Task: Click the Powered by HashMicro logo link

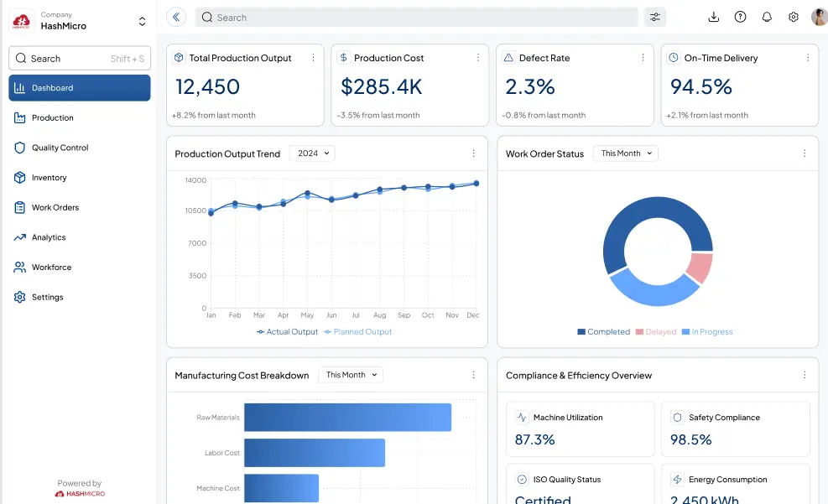Action: point(80,494)
